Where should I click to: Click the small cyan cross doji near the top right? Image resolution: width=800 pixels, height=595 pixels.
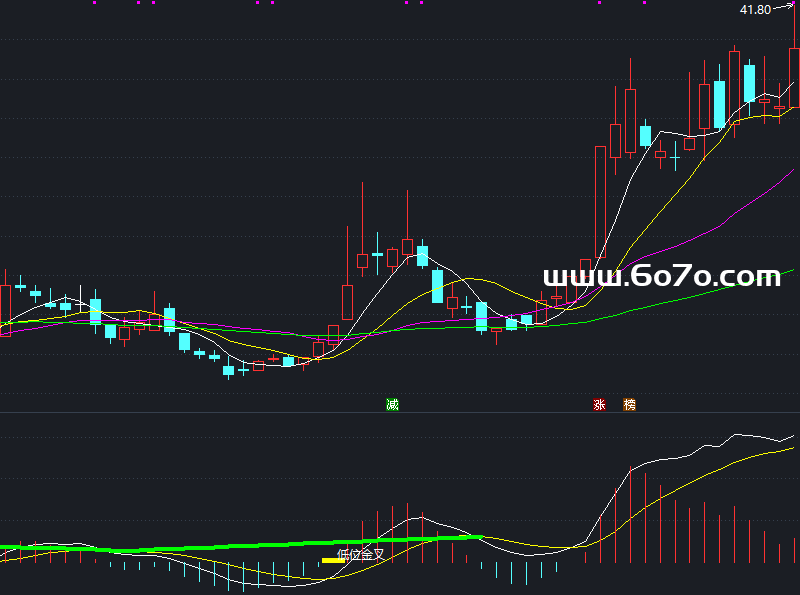tap(676, 157)
